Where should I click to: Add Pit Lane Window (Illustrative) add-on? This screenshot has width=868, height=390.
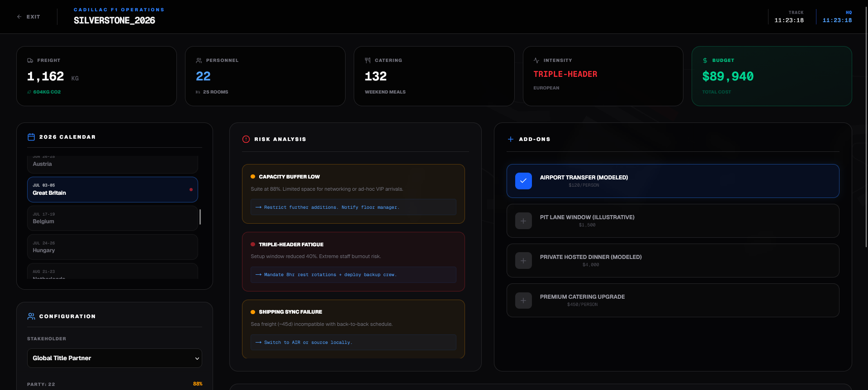(523, 221)
